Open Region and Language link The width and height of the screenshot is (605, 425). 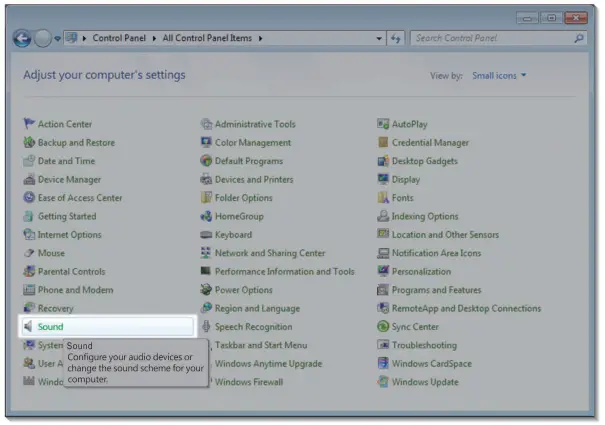257,308
